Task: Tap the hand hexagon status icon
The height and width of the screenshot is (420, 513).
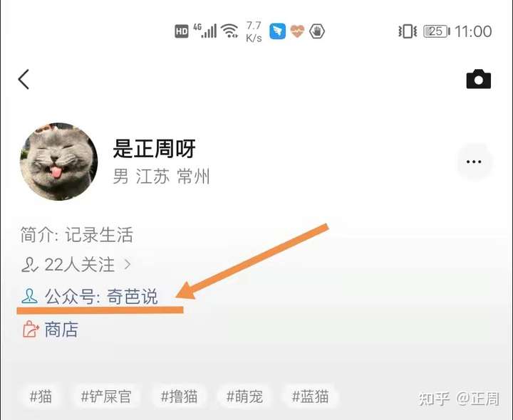Action: click(316, 31)
